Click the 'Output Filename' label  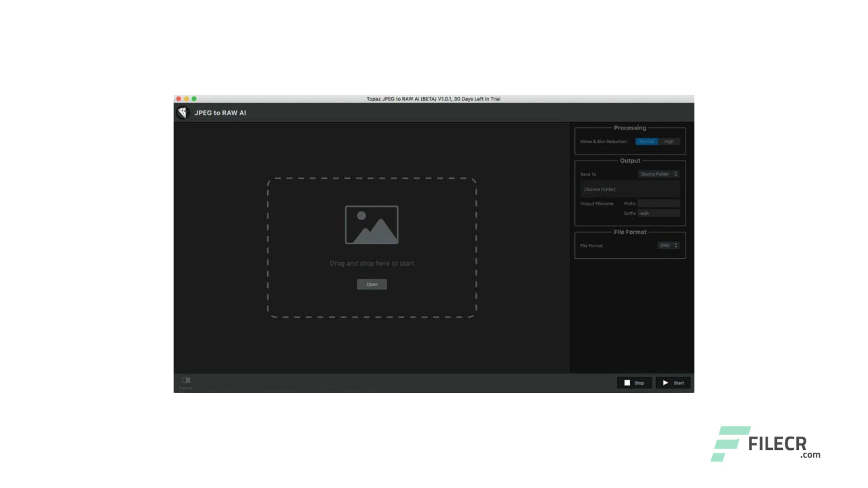tap(597, 203)
